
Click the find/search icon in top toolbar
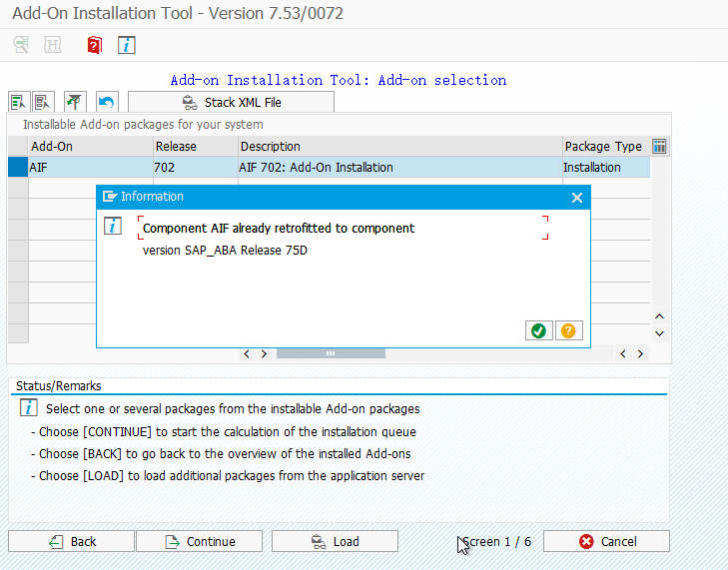21,45
